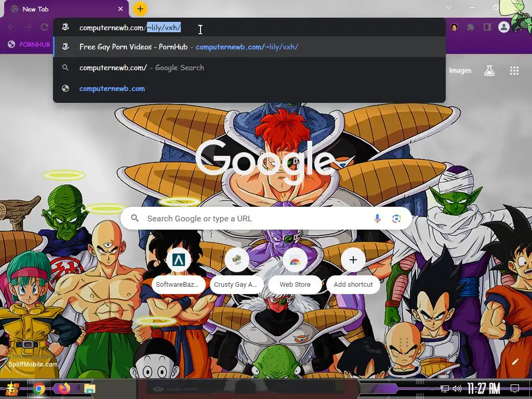Image resolution: width=532 pixels, height=399 pixels.
Task: Select the computernewb.com/ Google Search suggestion
Action: pyautogui.click(x=249, y=68)
